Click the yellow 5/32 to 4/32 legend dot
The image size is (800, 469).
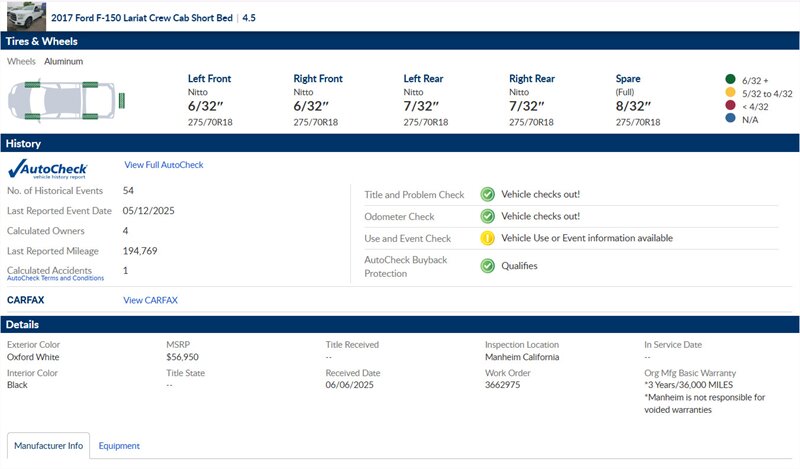click(729, 94)
